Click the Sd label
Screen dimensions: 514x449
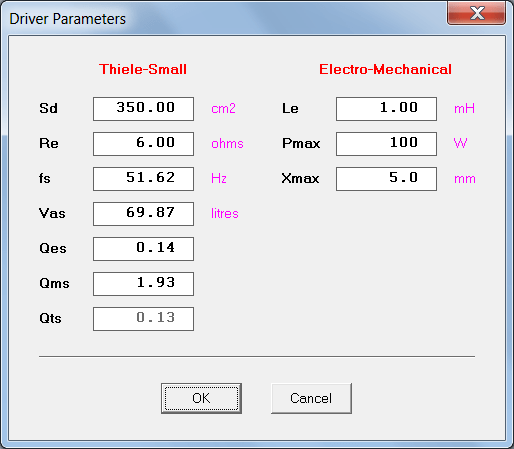point(48,108)
